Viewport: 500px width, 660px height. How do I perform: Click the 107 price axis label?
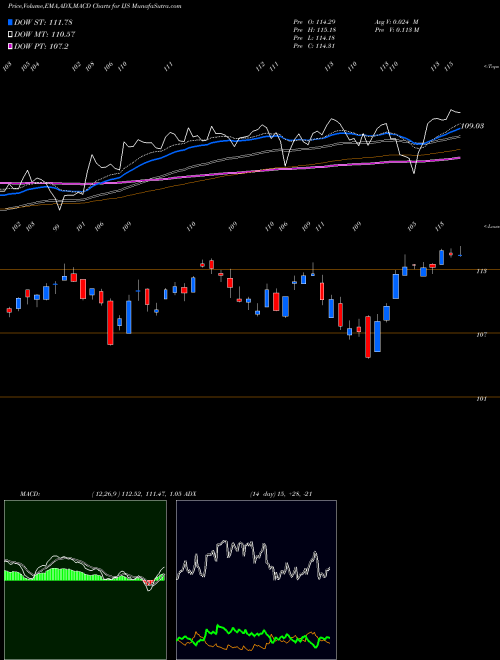click(481, 335)
